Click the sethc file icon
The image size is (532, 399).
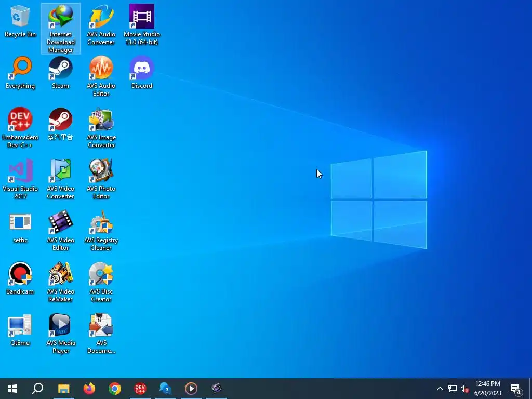20,228
